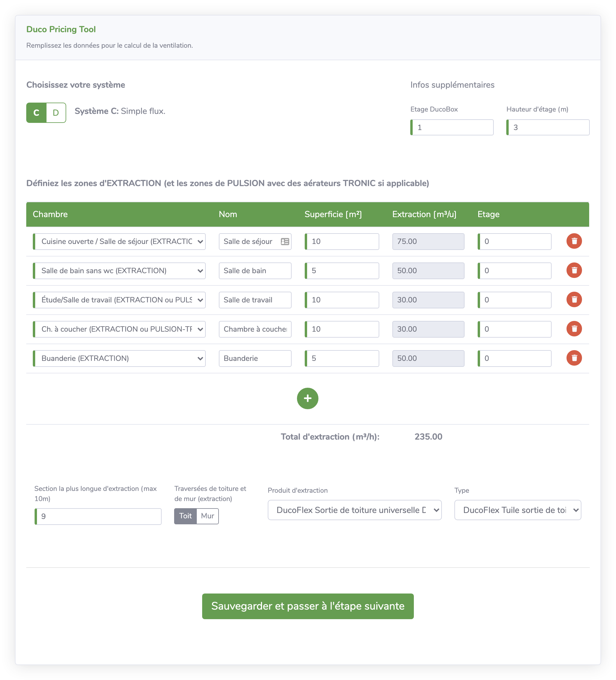This screenshot has width=616, height=680.
Task: Edit Salle de séjour name field
Action: point(255,242)
